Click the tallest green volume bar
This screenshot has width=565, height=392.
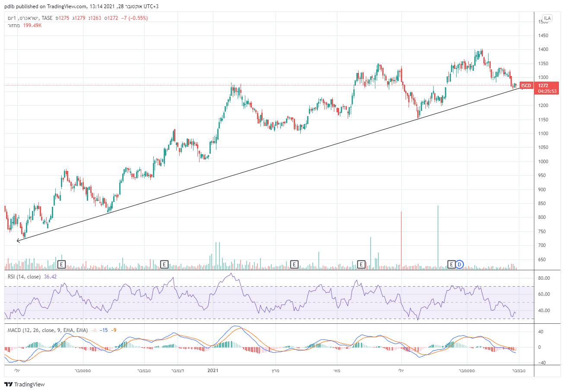[438, 237]
